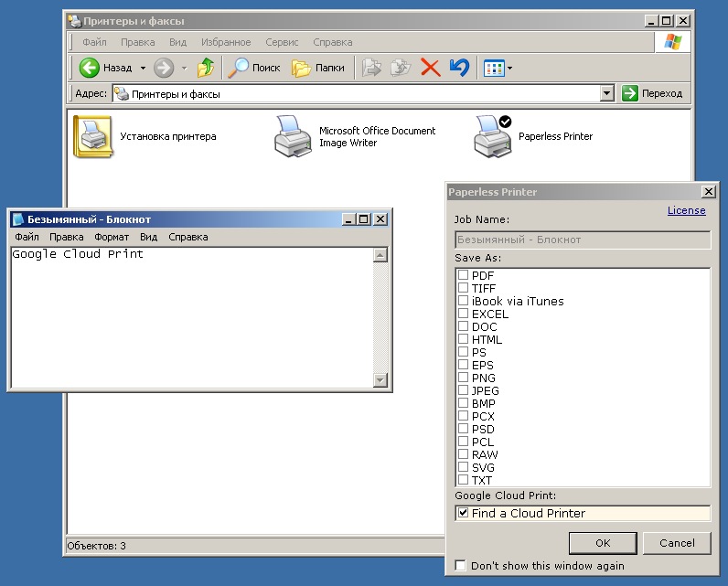Image resolution: width=728 pixels, height=586 pixels.
Task: Click Notepad scrollbar down arrow
Action: point(380,380)
